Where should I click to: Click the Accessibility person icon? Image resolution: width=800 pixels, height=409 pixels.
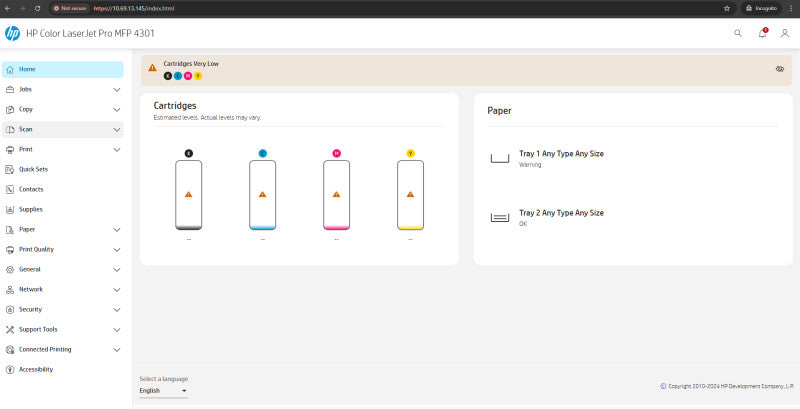(10, 370)
